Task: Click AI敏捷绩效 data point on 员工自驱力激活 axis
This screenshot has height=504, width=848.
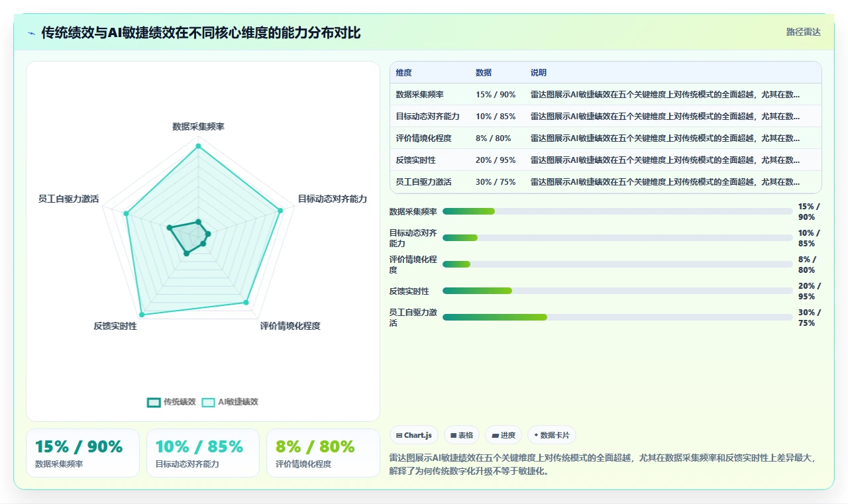Action: 126,213
